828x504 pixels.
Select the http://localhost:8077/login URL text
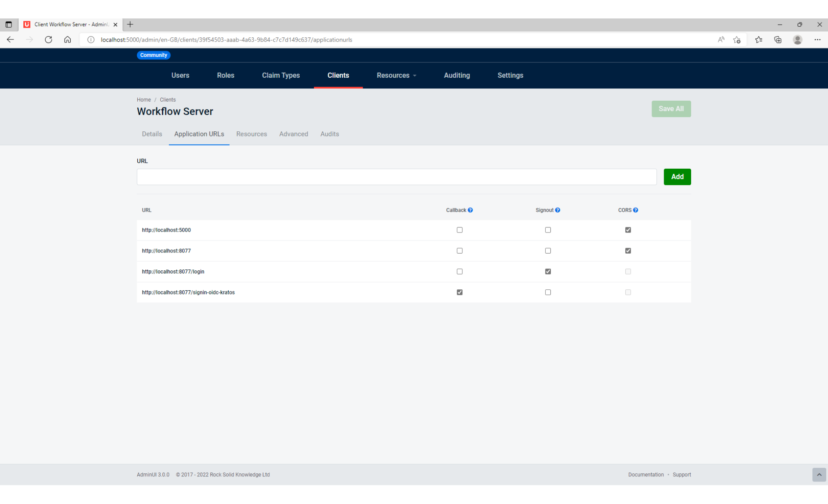(173, 272)
